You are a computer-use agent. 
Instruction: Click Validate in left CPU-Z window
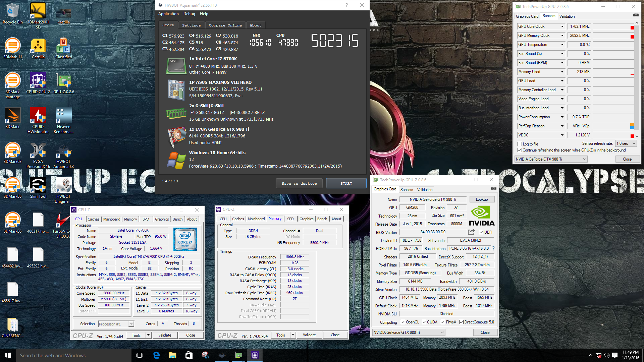click(x=165, y=335)
